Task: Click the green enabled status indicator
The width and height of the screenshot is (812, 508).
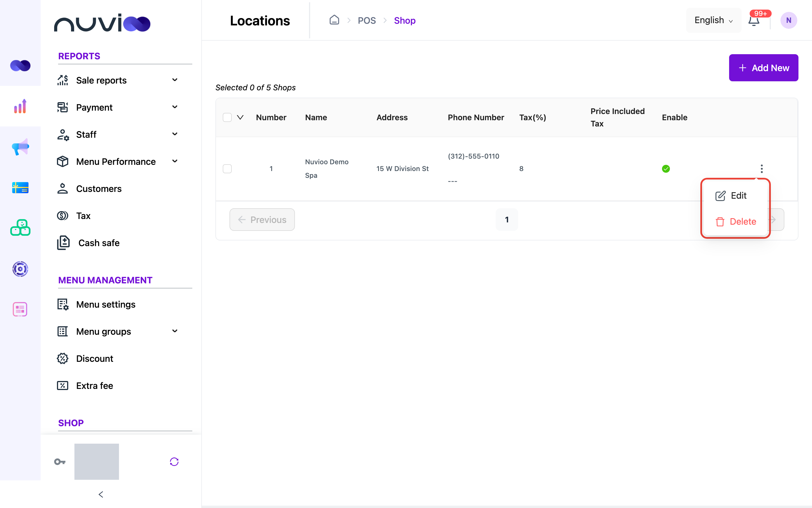Action: (666, 169)
